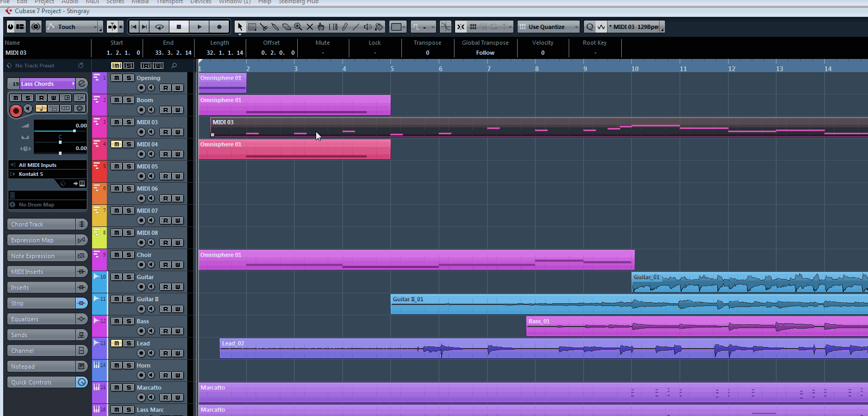Click the Equalizers inspector section
The height and width of the screenshot is (416, 868).
click(41, 319)
